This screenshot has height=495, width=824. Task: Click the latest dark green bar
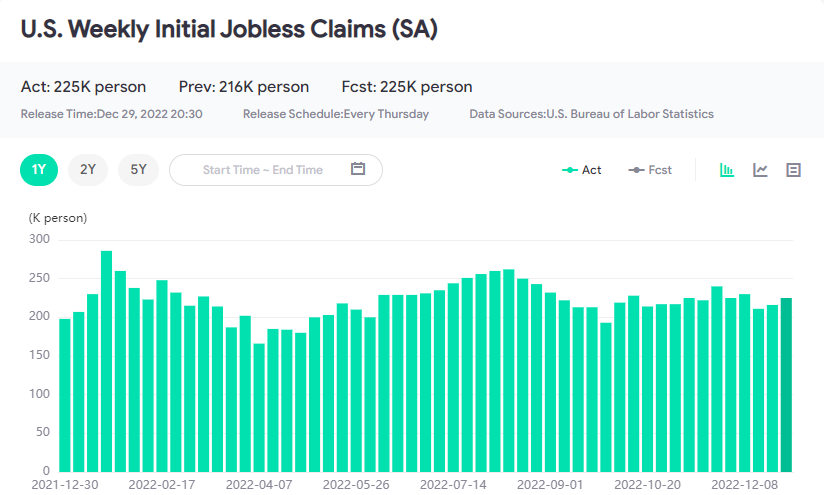786,385
